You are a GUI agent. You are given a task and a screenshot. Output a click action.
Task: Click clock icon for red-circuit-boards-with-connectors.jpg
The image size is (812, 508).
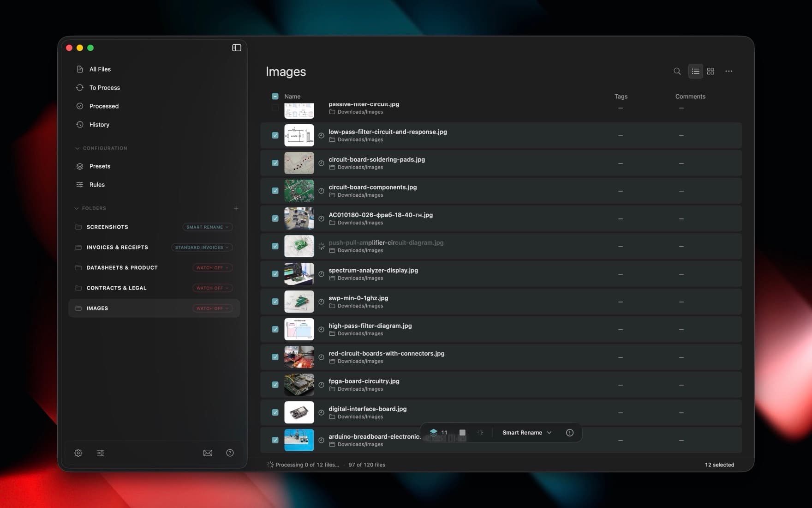[x=322, y=357]
